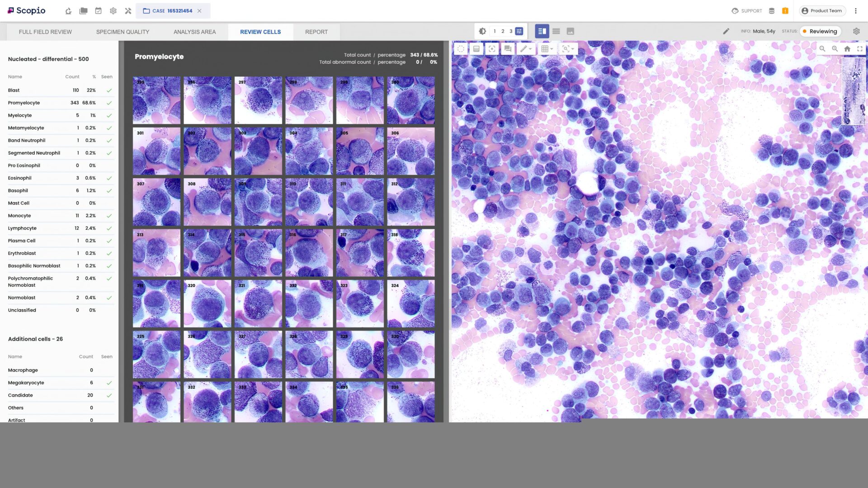Viewport: 868px width, 488px height.
Task: Select the Lymphocyte row
Action: pos(60,228)
